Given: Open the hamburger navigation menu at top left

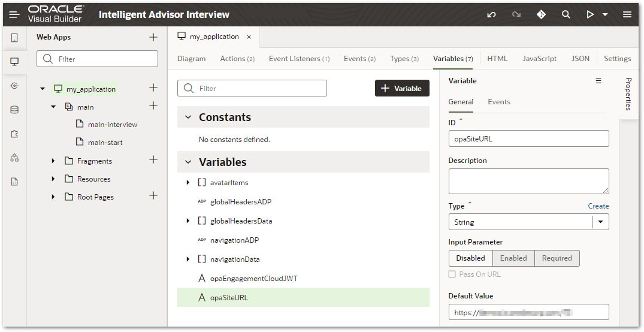Looking at the screenshot, I should click(x=14, y=15).
